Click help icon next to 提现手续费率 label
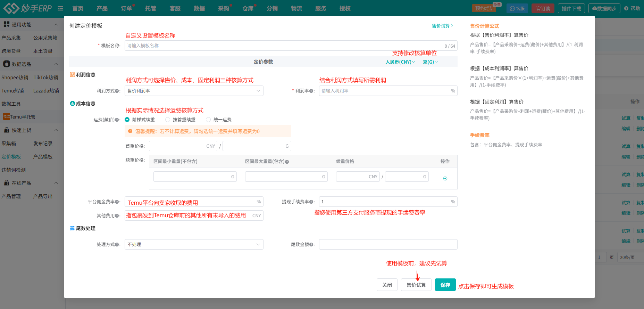 tap(311, 202)
